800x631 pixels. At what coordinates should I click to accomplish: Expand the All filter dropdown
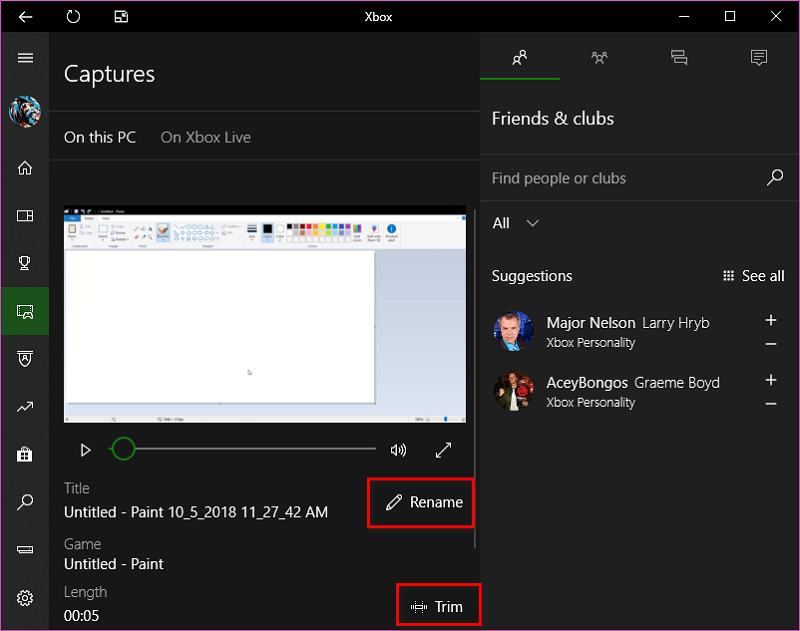(x=515, y=223)
